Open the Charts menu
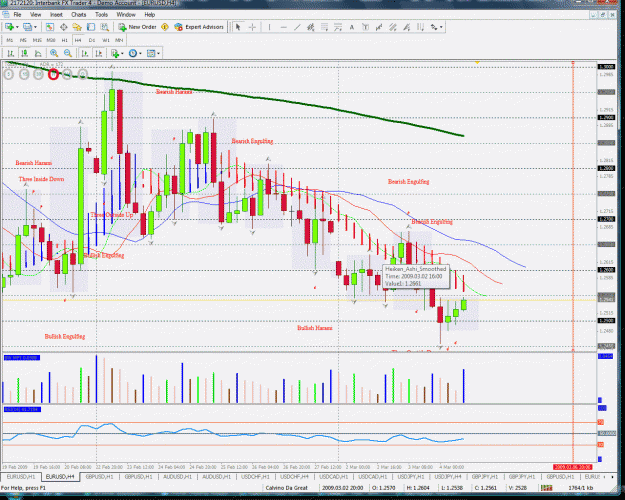This screenshot has height=500, width=625. click(79, 14)
